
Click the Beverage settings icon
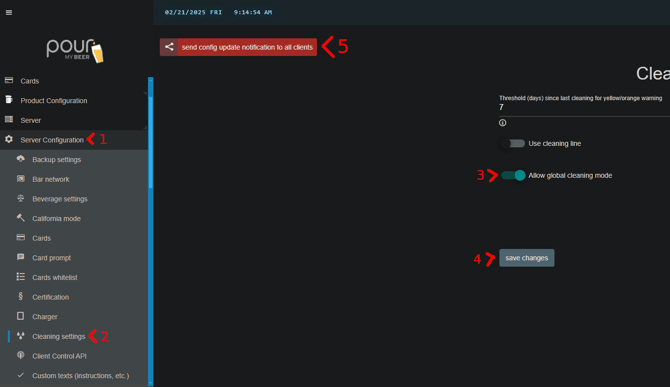(x=21, y=198)
